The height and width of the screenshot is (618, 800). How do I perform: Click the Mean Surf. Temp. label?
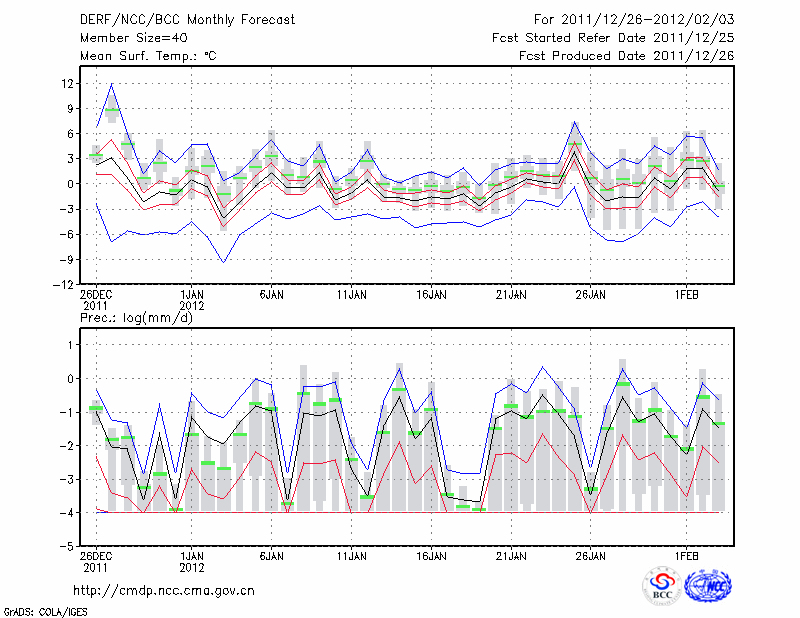(x=147, y=57)
